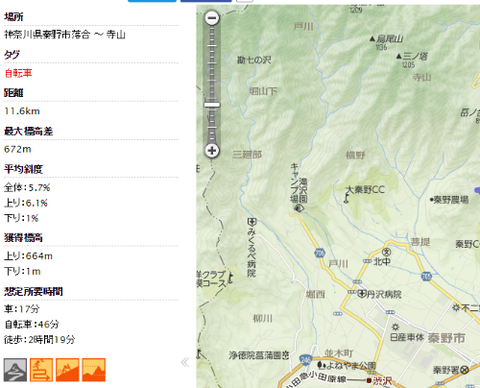Screen dimensions: 480x388
Task: Collapse the info panel with the double chevron
Action: click(x=185, y=362)
